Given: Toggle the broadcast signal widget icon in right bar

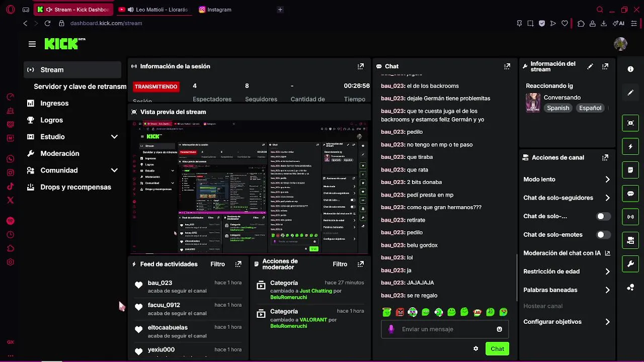Looking at the screenshot, I should click(630, 217).
